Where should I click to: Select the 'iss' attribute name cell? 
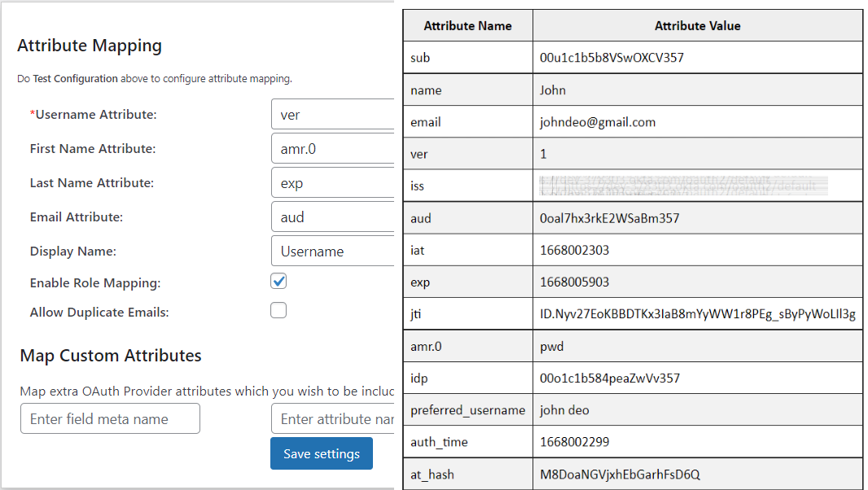coord(467,186)
